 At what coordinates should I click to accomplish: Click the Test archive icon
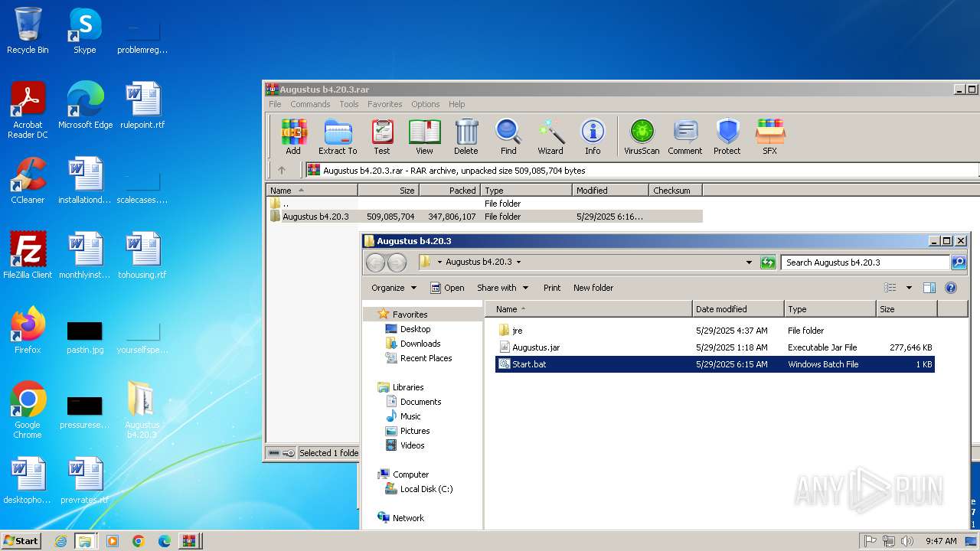click(382, 137)
